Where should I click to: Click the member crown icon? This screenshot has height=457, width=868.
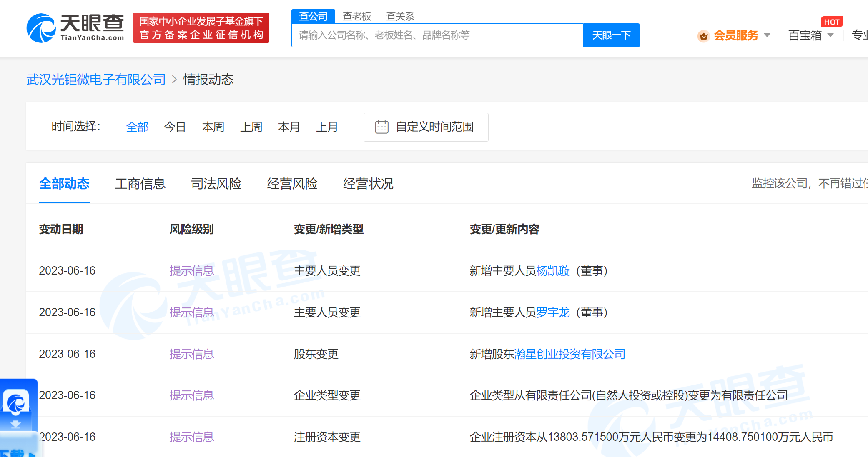704,36
